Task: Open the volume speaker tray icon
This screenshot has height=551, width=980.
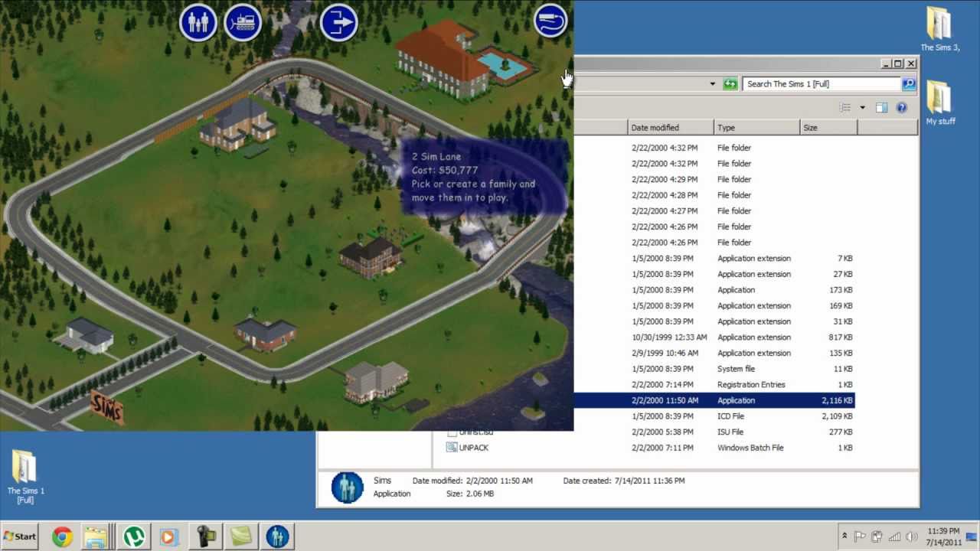Action: point(911,536)
